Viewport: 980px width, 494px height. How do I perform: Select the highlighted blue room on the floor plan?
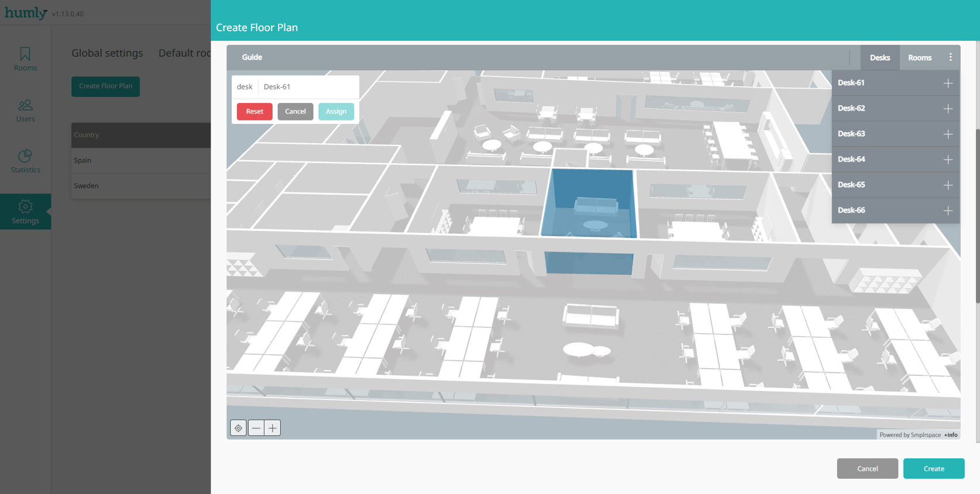[x=589, y=203]
